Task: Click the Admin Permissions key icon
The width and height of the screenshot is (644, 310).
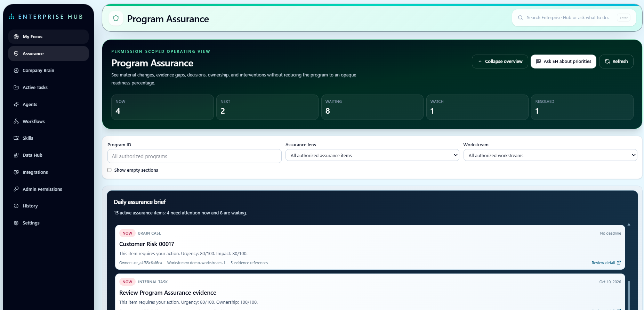Action: [x=16, y=189]
